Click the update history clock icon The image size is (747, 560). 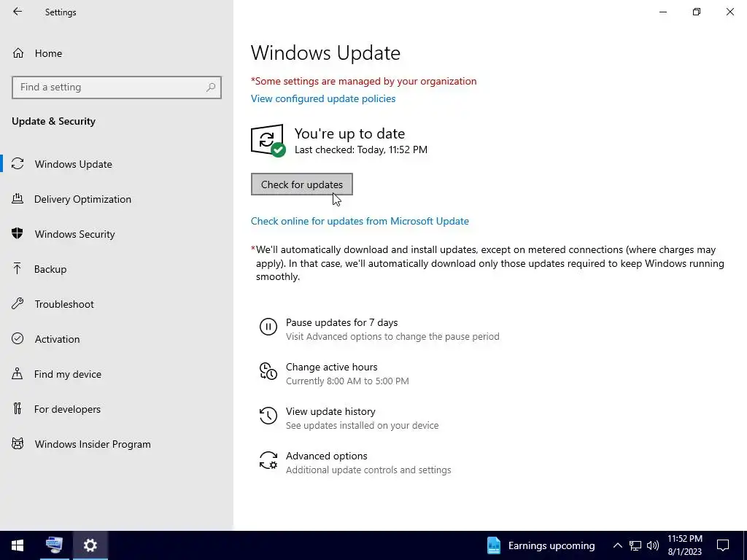268,416
